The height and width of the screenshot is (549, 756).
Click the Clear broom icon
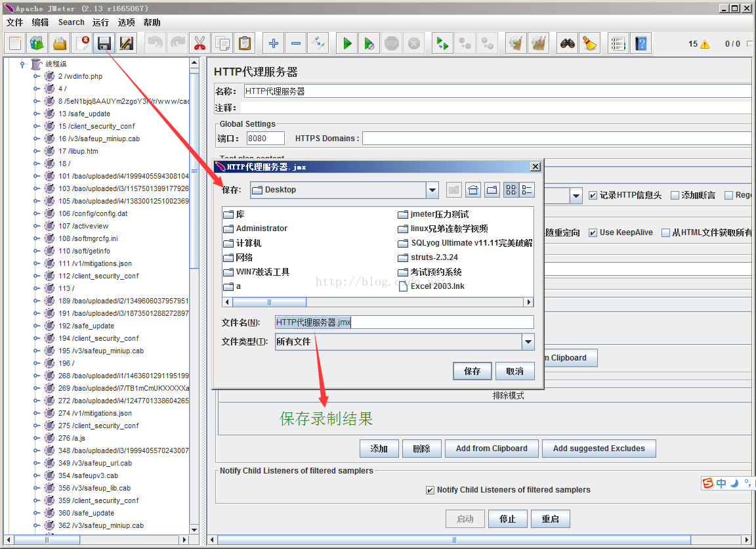point(516,43)
